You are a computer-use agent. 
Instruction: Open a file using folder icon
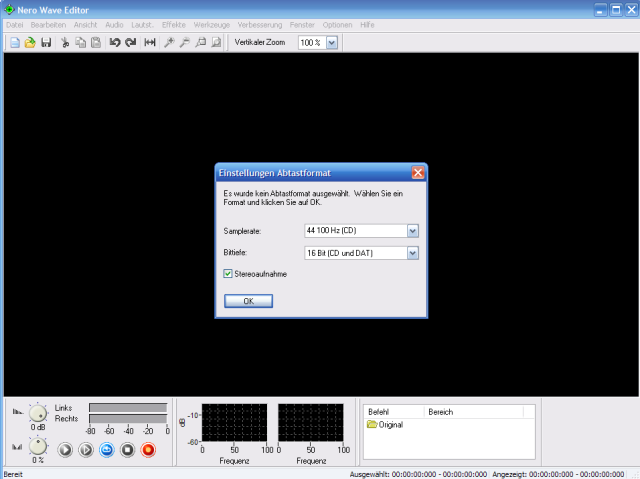[x=30, y=42]
